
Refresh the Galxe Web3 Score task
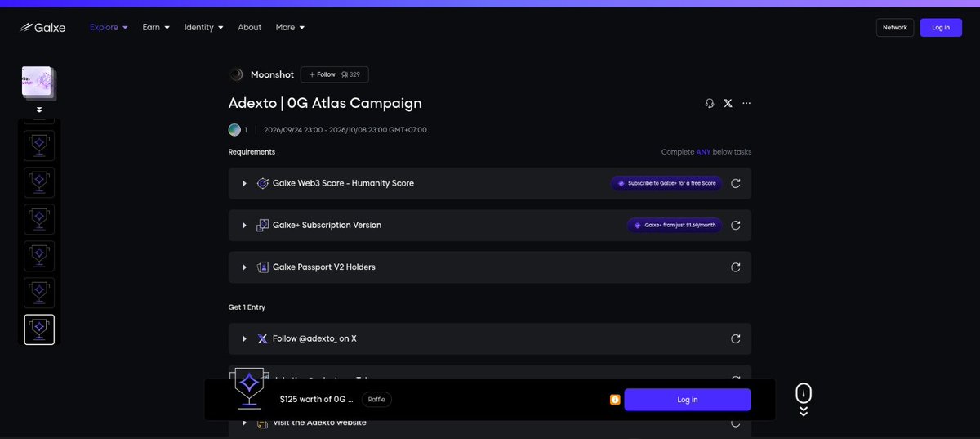tap(736, 183)
